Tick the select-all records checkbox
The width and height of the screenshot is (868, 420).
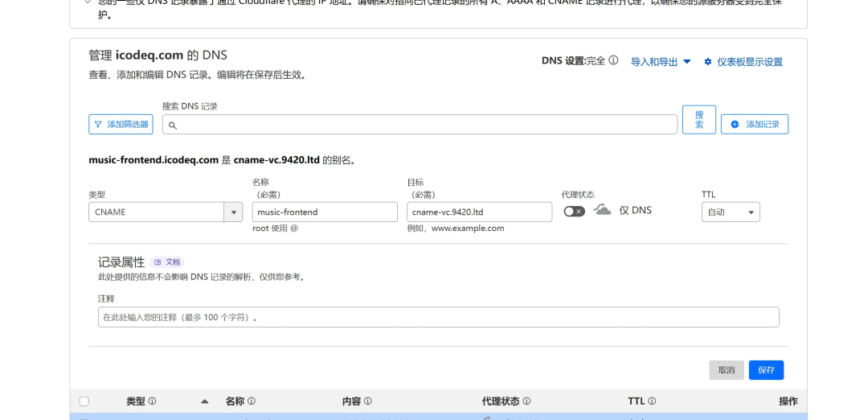click(x=84, y=401)
